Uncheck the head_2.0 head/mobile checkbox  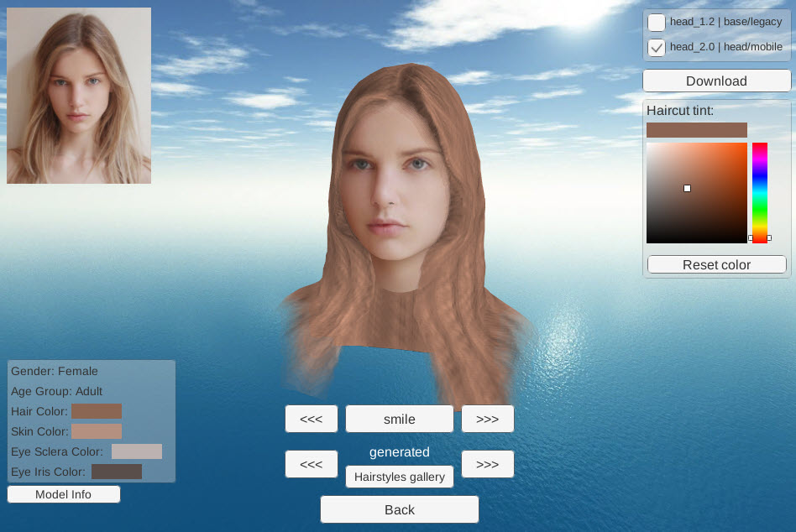coord(657,48)
